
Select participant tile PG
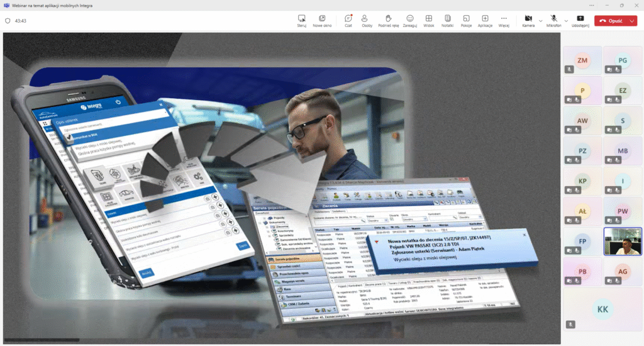[623, 60]
